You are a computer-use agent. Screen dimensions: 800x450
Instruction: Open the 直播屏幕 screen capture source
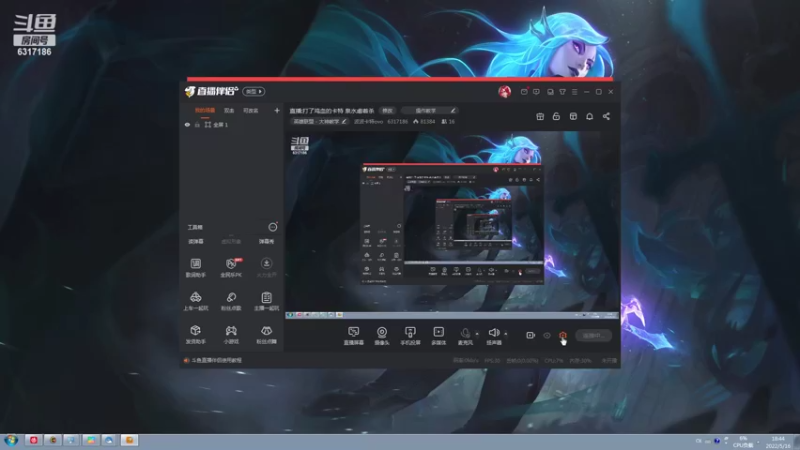pyautogui.click(x=353, y=336)
